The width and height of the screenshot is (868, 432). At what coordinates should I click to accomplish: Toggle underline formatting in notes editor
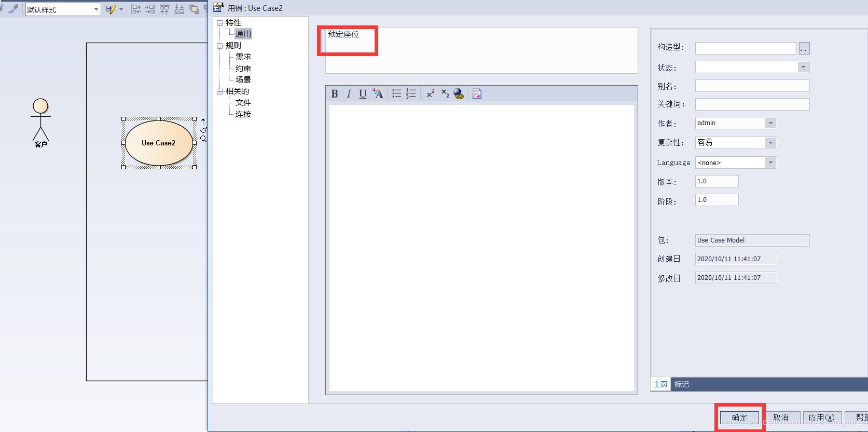[363, 93]
